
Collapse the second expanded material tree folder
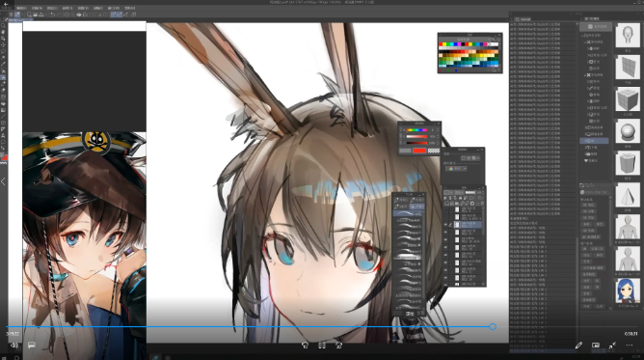pyautogui.click(x=585, y=74)
